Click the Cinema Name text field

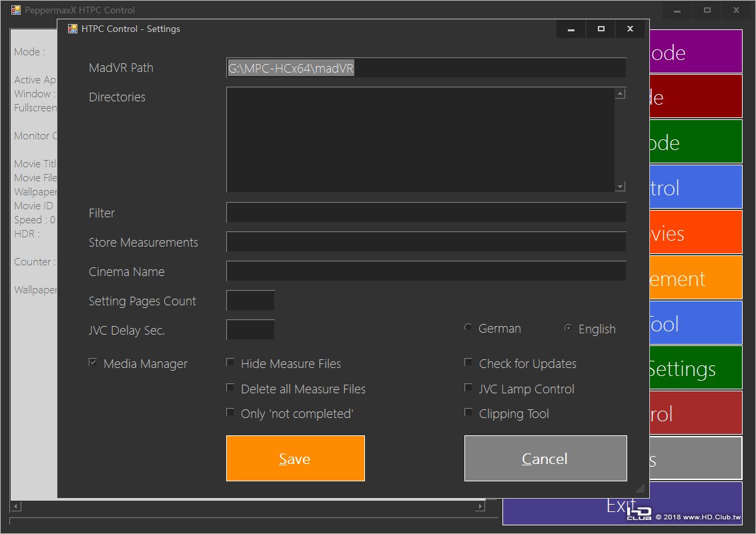426,271
